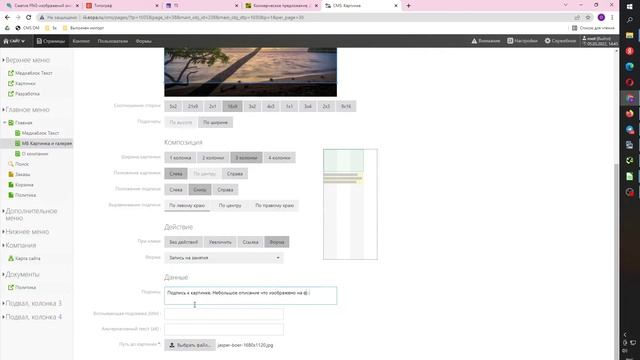640x360 pixels.
Task: Select МВ Картинка и галерея tree item
Action: [x=47, y=144]
